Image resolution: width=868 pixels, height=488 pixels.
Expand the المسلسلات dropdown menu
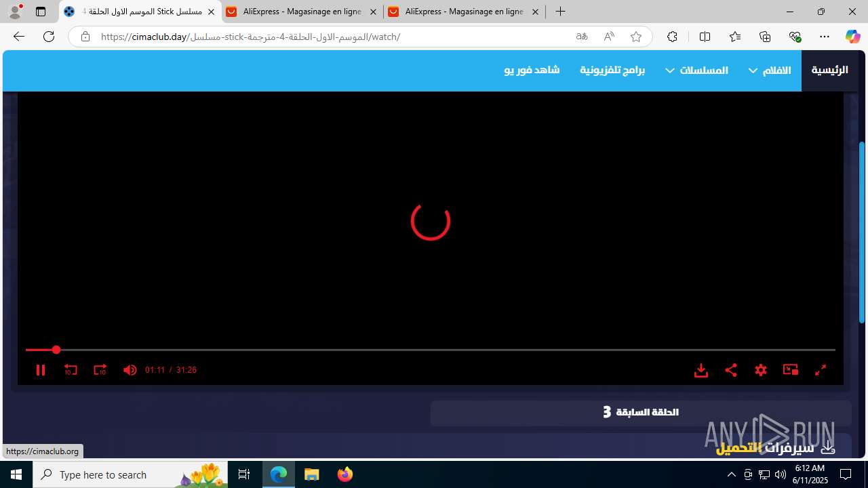tap(696, 70)
